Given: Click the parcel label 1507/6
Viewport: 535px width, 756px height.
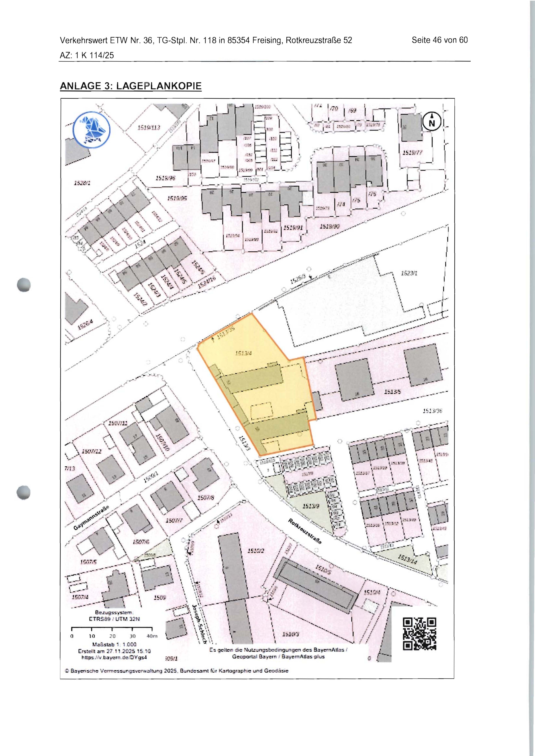Looking at the screenshot, I should [x=141, y=542].
